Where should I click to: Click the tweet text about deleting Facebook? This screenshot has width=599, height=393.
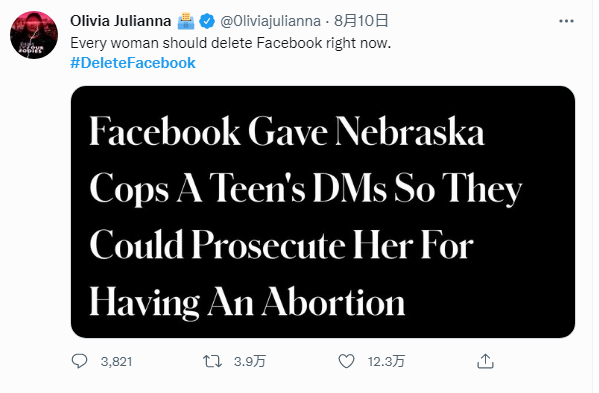231,43
